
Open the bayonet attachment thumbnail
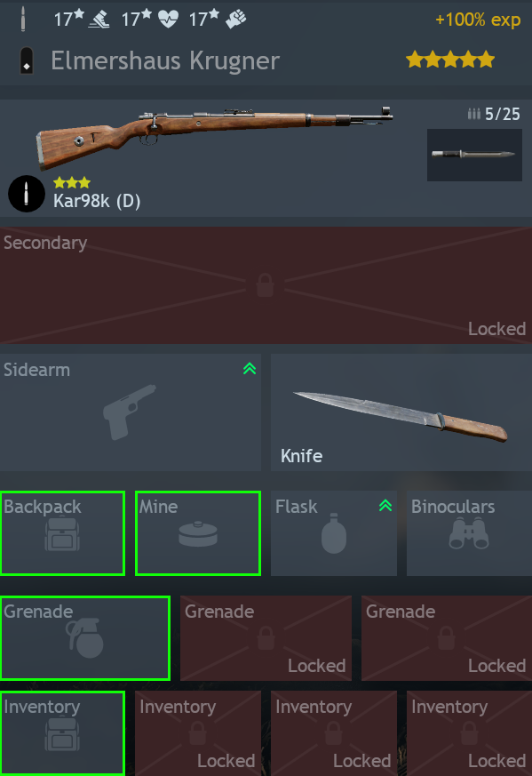coord(474,155)
